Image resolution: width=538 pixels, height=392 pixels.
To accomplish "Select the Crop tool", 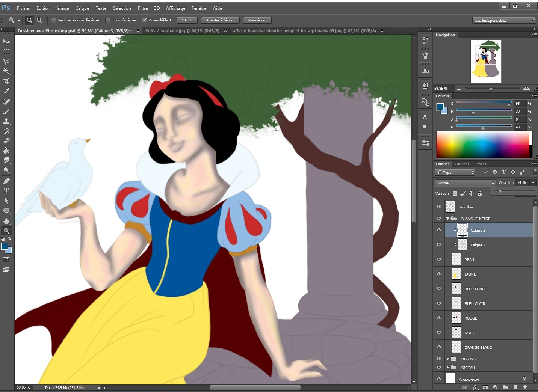I will pos(6,81).
